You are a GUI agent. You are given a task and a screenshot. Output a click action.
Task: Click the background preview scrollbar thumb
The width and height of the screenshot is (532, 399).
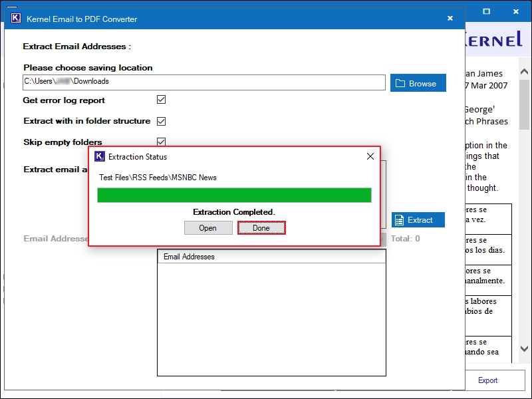(x=524, y=104)
